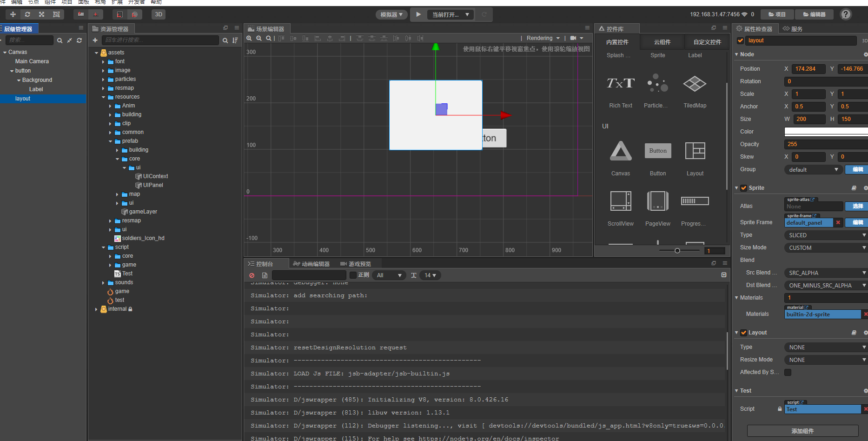Collapse all nodes in hierarchy panel
The height and width of the screenshot is (441, 868).
[x=69, y=40]
